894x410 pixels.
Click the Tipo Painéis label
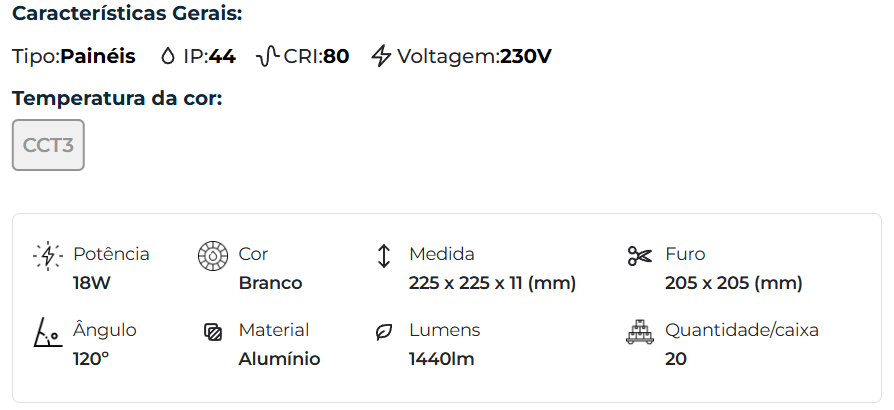(74, 56)
